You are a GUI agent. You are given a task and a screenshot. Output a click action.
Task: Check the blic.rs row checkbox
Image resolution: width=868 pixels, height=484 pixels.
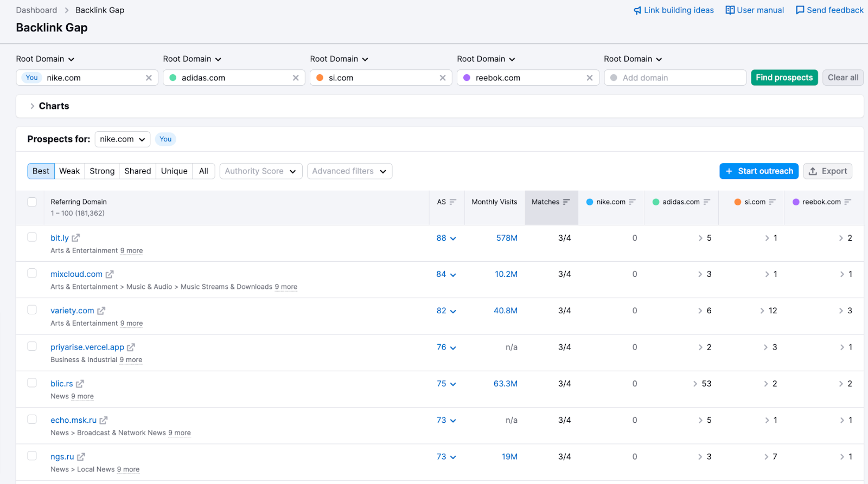[32, 383]
